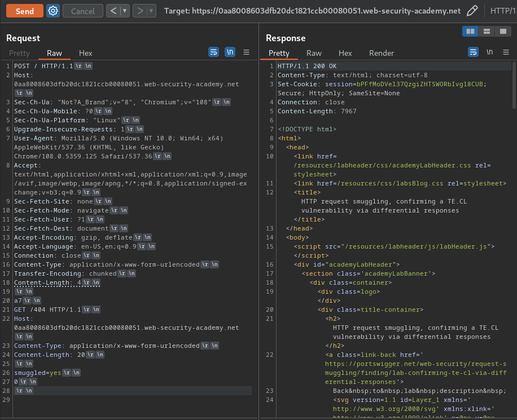Click 'Accept-Language: en-US,en;q=0.9' header line
The height and width of the screenshot is (420, 517).
(75, 246)
